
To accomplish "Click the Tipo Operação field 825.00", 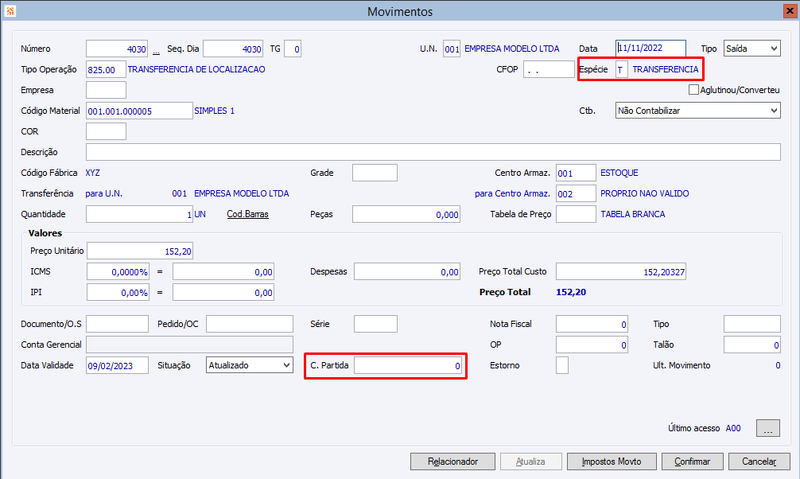I will pyautogui.click(x=106, y=69).
